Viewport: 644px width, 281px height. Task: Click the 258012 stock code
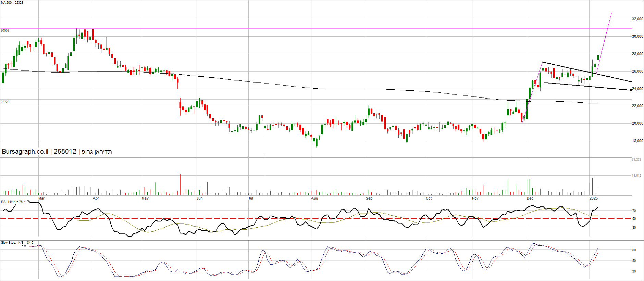pyautogui.click(x=65, y=152)
